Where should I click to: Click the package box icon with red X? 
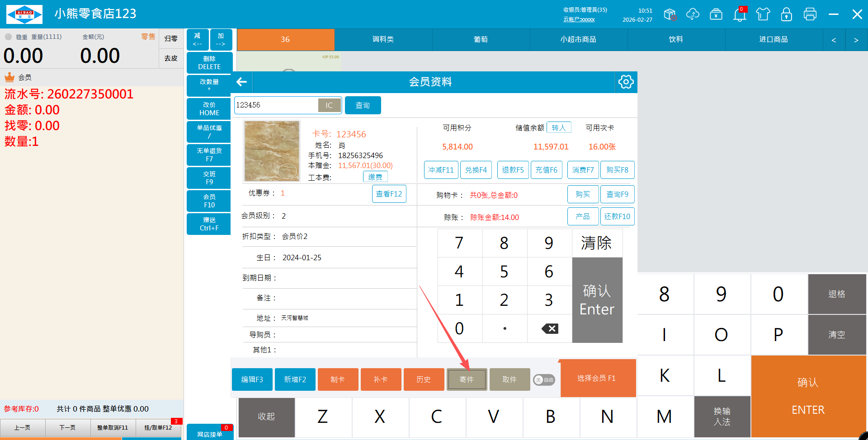click(x=670, y=14)
